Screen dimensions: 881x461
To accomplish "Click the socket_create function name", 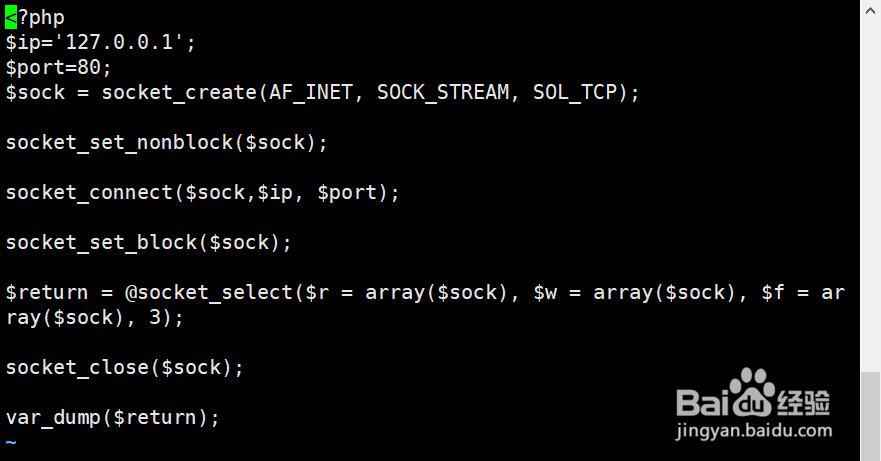I will (179, 92).
